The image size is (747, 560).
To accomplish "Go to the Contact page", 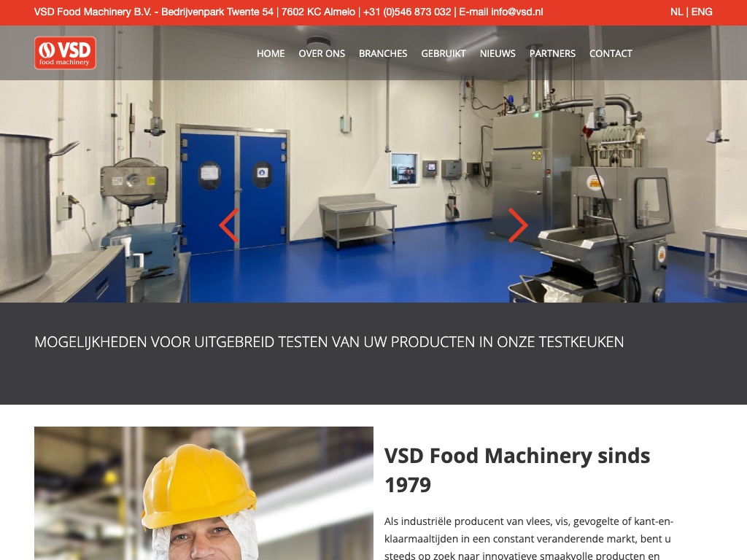I will point(611,53).
